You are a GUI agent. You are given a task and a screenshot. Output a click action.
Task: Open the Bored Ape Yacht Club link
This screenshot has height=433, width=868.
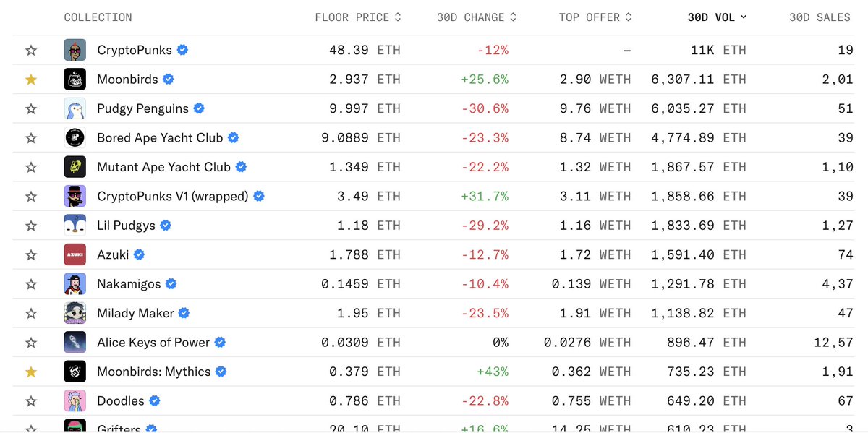[x=160, y=138]
